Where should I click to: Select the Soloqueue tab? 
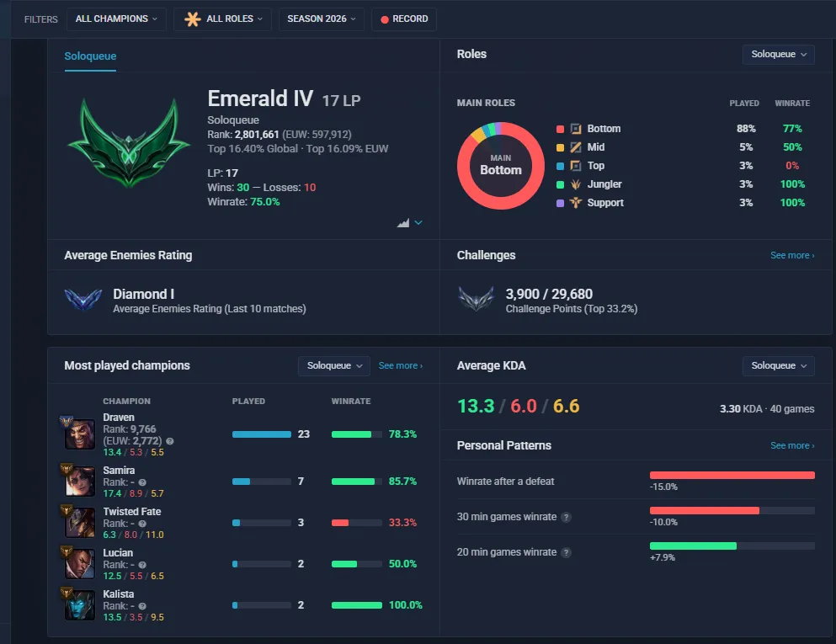pyautogui.click(x=90, y=56)
